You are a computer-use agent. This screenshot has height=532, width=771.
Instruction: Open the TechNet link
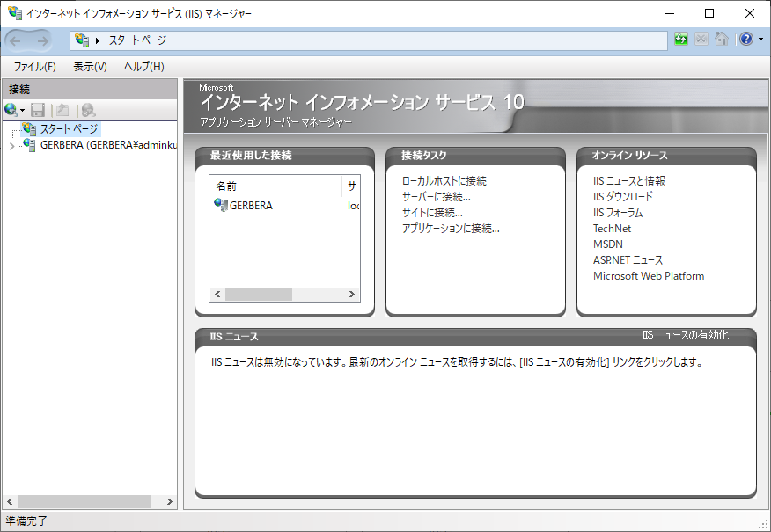(x=613, y=229)
